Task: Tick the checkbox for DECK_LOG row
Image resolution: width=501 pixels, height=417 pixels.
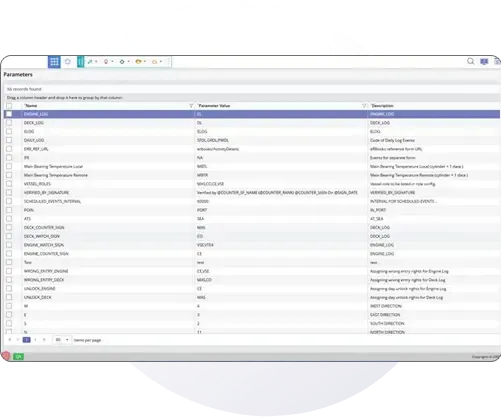Action: tap(9, 123)
